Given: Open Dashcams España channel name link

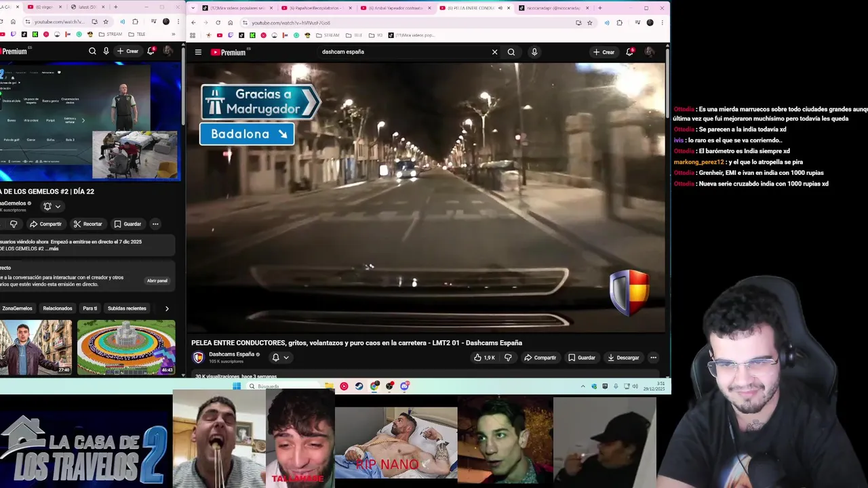Looking at the screenshot, I should pyautogui.click(x=231, y=354).
